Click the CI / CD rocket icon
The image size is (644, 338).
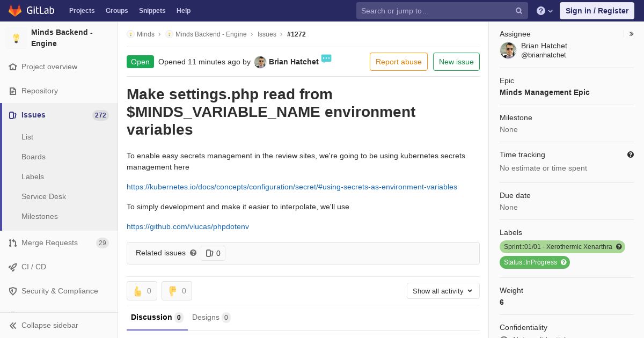pos(13,267)
